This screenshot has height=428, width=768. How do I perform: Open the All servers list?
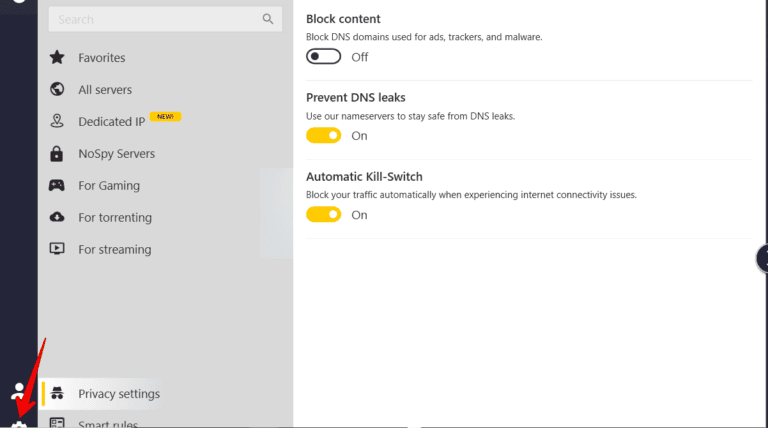pyautogui.click(x=105, y=90)
